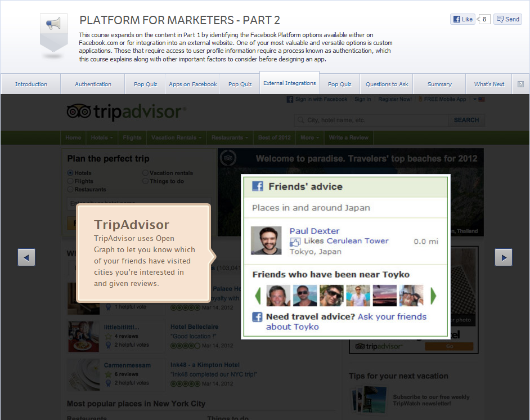Click the banner TripAdvisor circular logo
The width and height of the screenshot is (530, 420).
click(228, 158)
